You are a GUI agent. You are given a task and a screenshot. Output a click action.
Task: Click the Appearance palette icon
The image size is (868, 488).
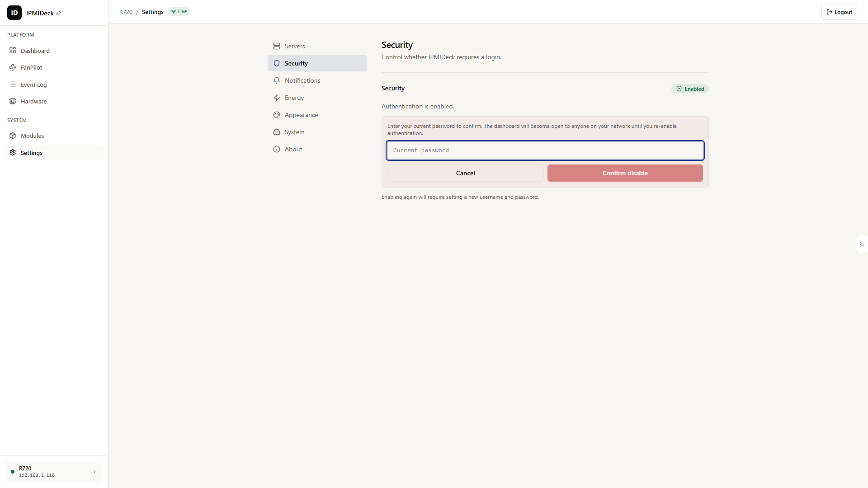pyautogui.click(x=277, y=115)
